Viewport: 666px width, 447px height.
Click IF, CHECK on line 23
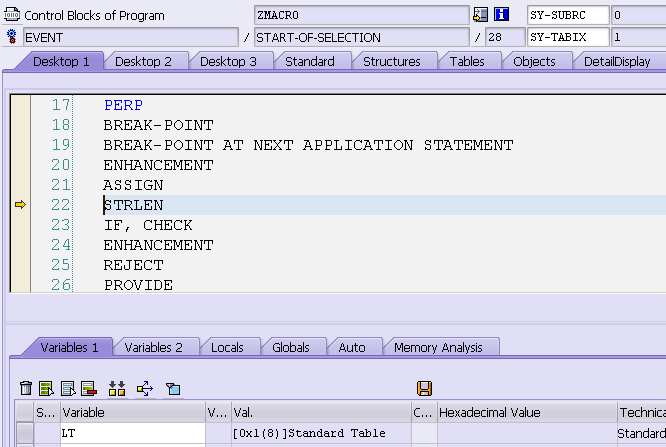[x=148, y=225]
